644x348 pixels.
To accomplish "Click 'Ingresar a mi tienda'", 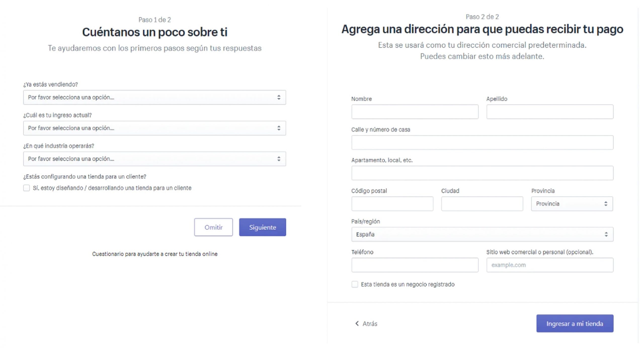I will [x=575, y=324].
